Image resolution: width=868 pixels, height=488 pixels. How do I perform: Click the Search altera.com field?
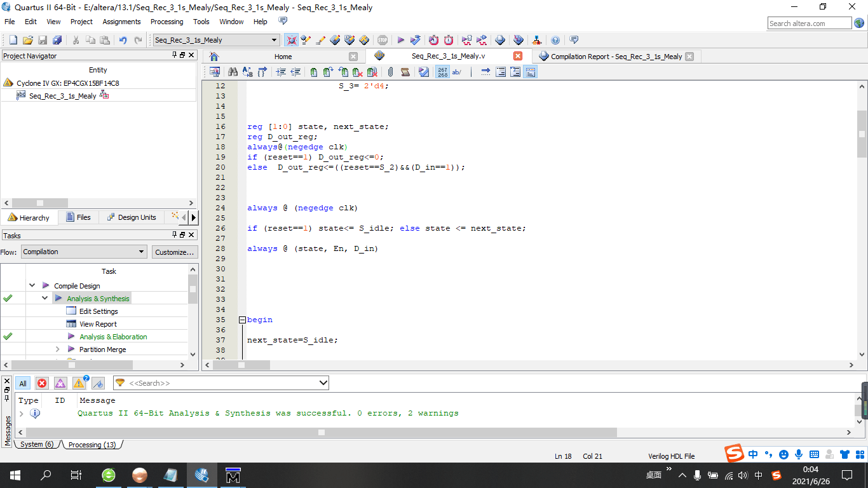point(810,24)
